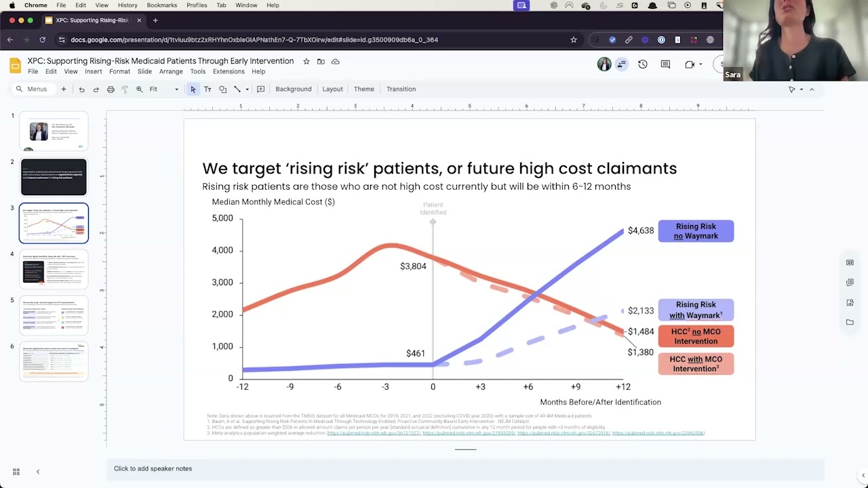Select slide 2 thumbnail

(x=54, y=177)
